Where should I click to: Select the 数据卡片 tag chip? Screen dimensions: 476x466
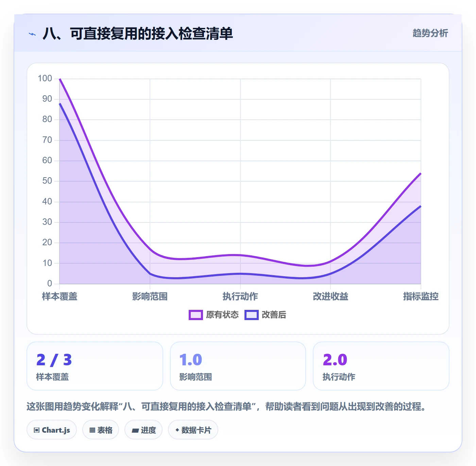[x=193, y=430]
